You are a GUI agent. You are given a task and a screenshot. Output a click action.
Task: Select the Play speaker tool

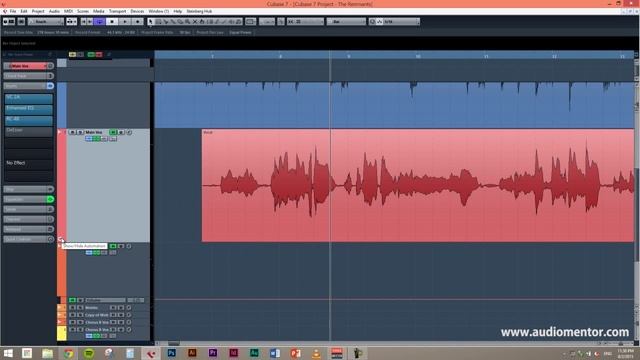pyautogui.click(x=231, y=22)
